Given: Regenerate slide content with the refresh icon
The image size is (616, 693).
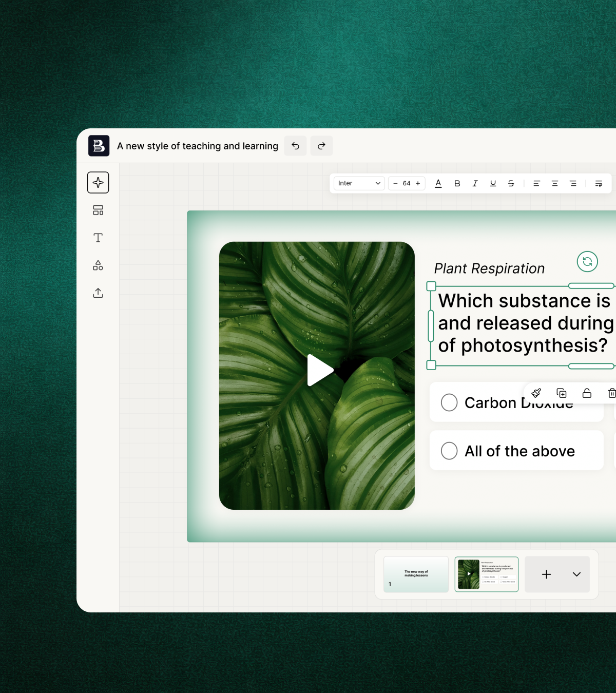Looking at the screenshot, I should tap(587, 262).
